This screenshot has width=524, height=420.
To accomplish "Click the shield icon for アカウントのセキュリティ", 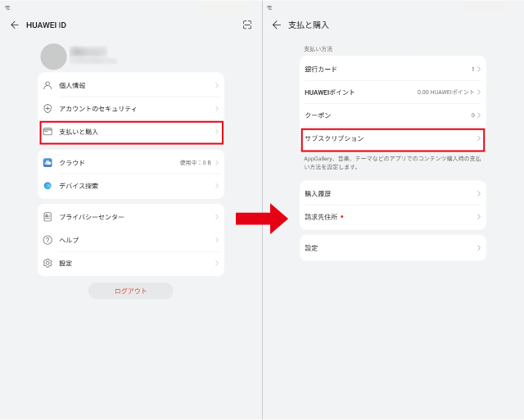I will 47,108.
